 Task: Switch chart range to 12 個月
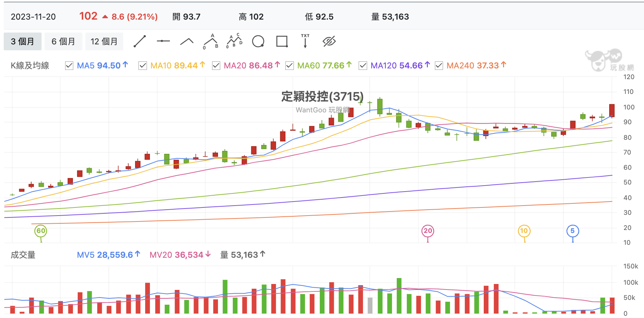pos(104,41)
